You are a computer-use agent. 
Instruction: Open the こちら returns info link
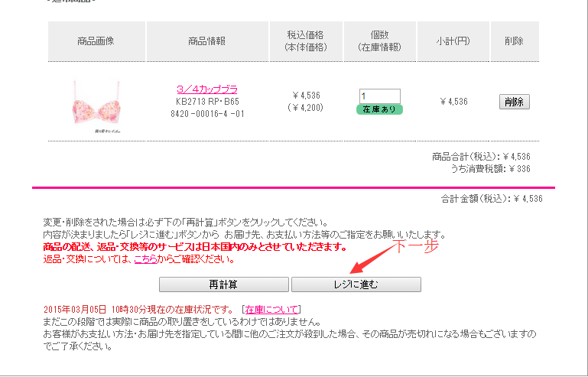coord(145,259)
